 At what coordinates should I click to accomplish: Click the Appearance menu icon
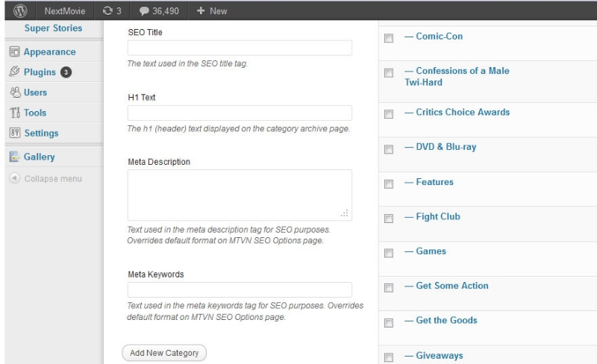[14, 52]
